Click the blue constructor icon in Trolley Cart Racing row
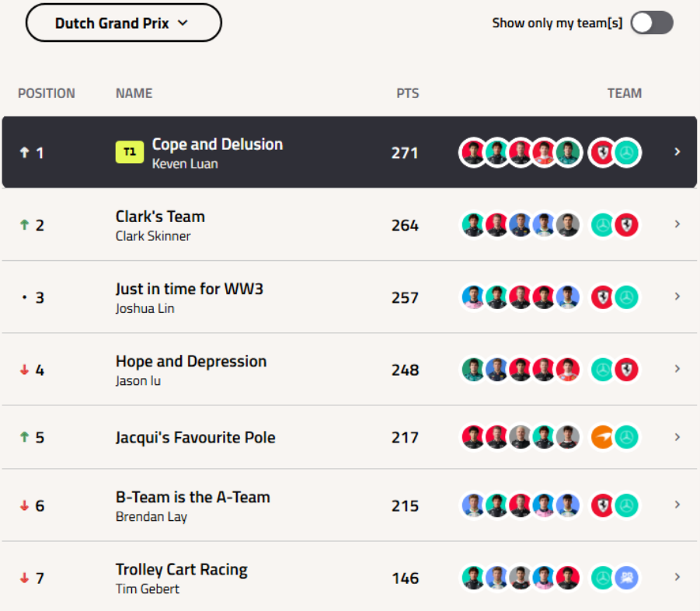The image size is (700, 611). (x=626, y=578)
